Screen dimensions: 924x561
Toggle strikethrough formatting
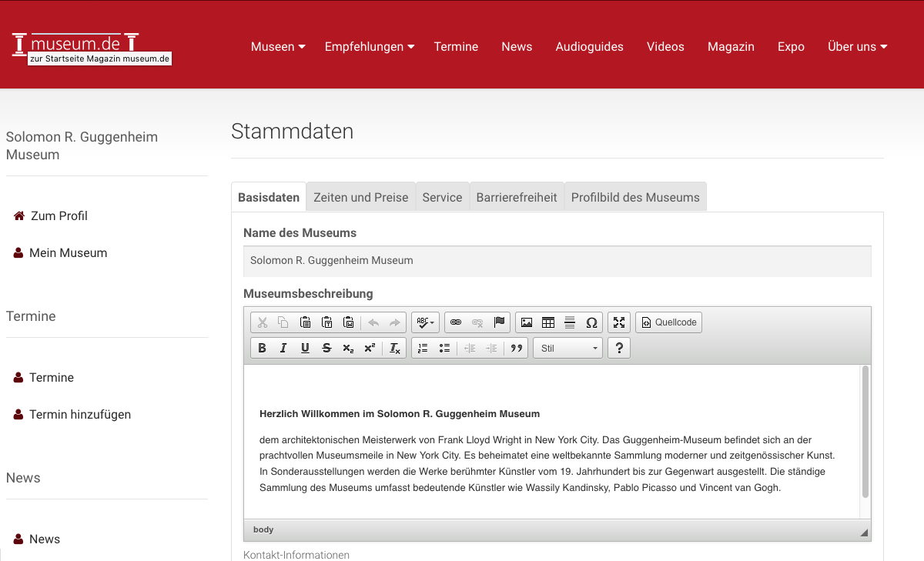(326, 349)
